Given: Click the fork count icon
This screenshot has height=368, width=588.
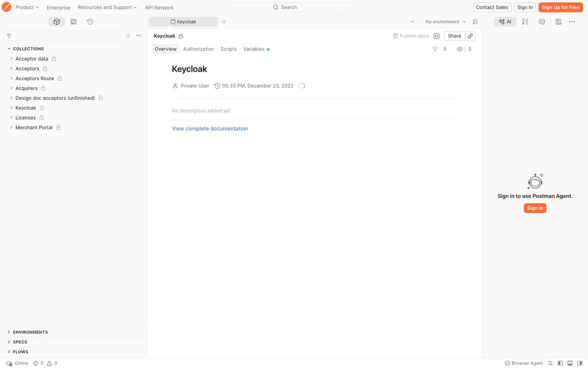Looking at the screenshot, I should coord(435,49).
